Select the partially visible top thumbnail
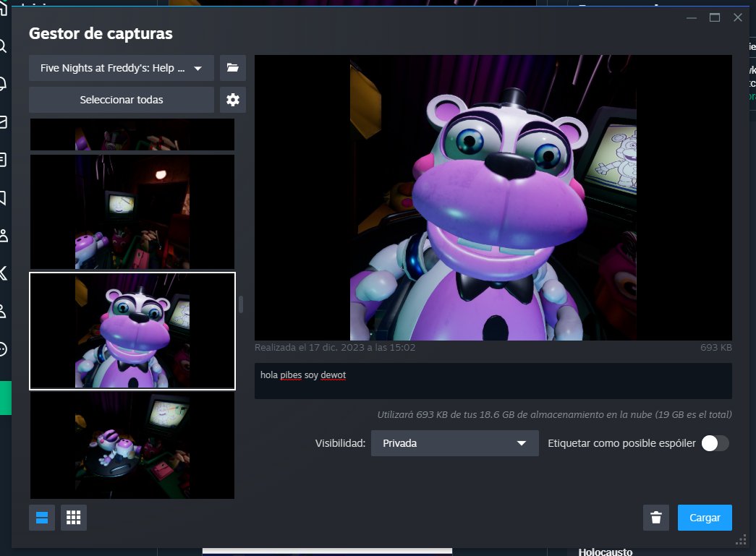The height and width of the screenshot is (556, 756). (x=132, y=134)
